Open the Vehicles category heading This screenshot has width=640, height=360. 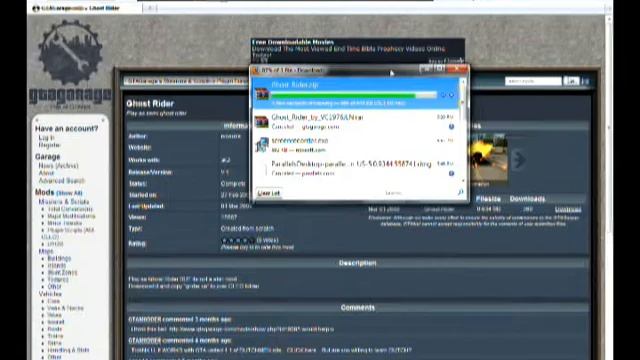pyautogui.click(x=50, y=294)
